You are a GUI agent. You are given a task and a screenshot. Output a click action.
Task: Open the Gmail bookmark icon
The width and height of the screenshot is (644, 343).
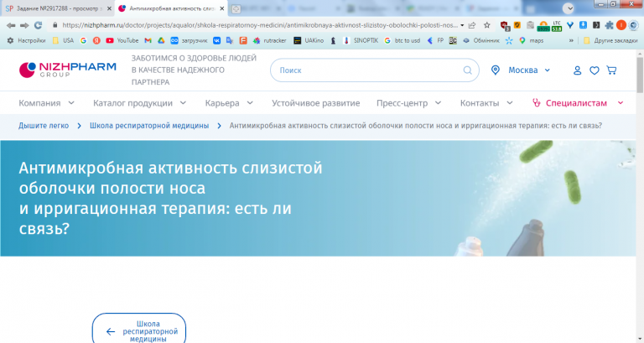(x=148, y=40)
